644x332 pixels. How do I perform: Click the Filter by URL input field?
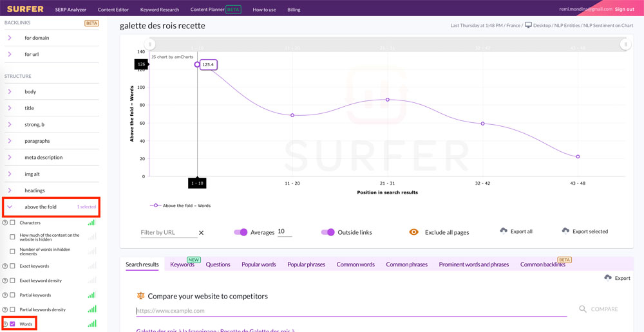169,232
